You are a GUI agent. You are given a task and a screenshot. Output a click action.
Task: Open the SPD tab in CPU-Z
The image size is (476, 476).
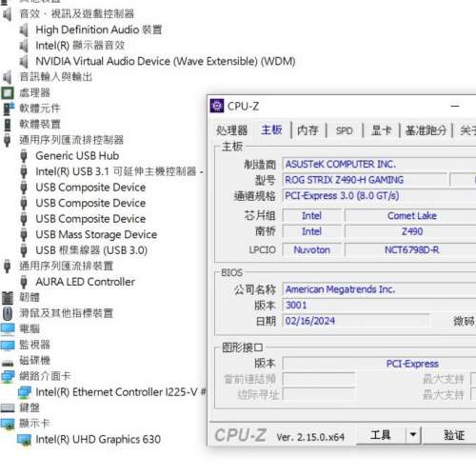(x=345, y=130)
